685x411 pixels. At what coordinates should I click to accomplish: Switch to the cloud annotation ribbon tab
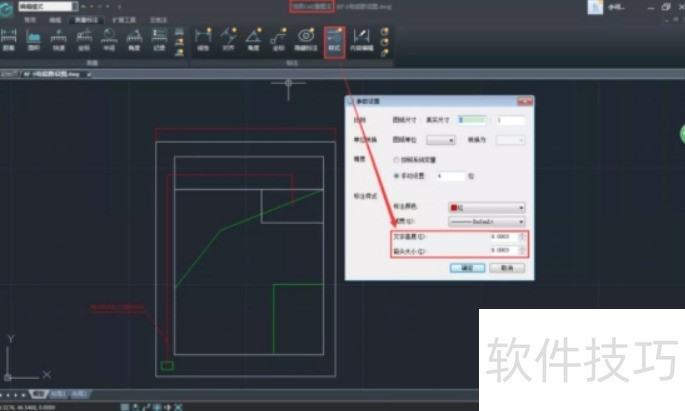point(158,20)
